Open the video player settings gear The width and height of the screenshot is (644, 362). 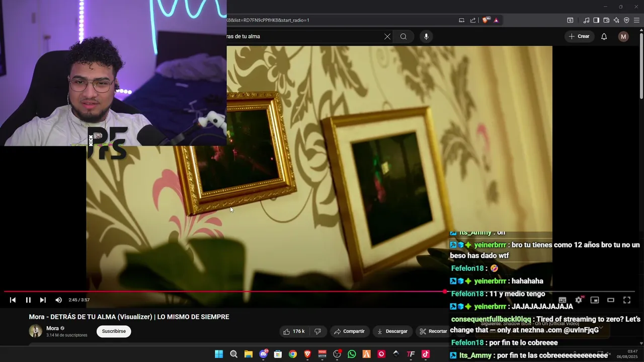tap(579, 300)
